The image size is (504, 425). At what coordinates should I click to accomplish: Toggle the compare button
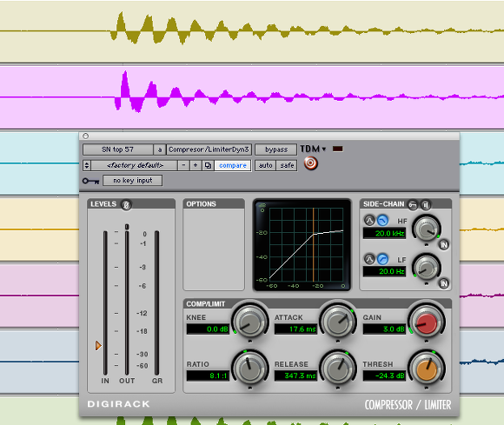(233, 165)
